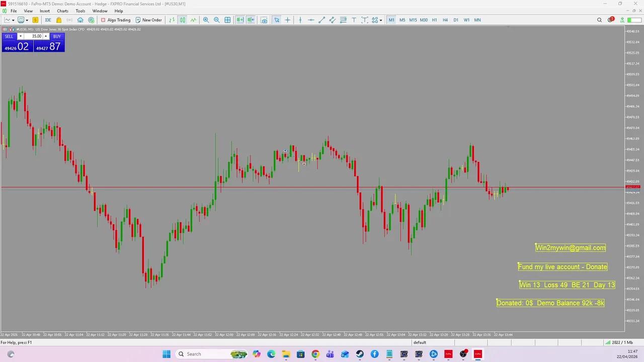Select the trendline drawing tool
This screenshot has height=362, width=644.
coord(322,20)
